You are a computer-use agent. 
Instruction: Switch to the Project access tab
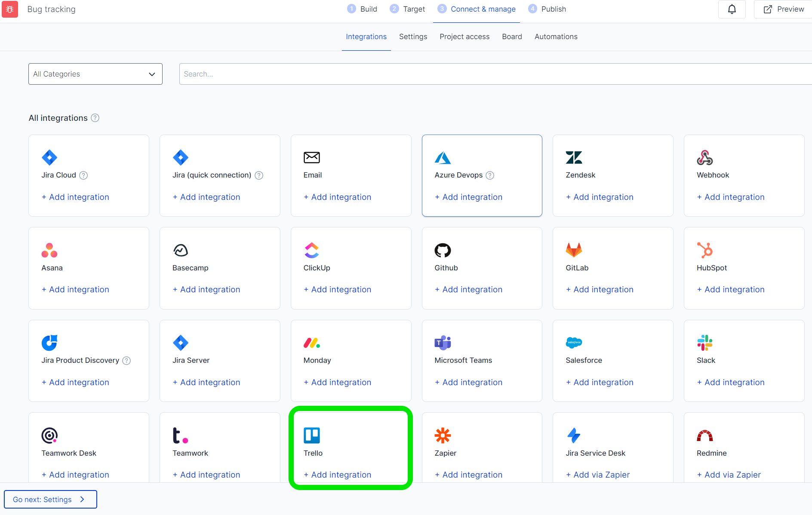pyautogui.click(x=464, y=37)
